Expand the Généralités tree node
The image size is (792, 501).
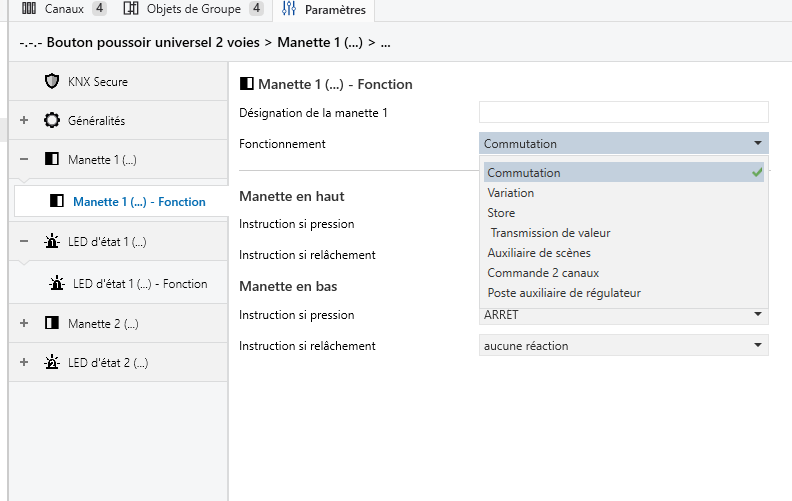[x=23, y=120]
